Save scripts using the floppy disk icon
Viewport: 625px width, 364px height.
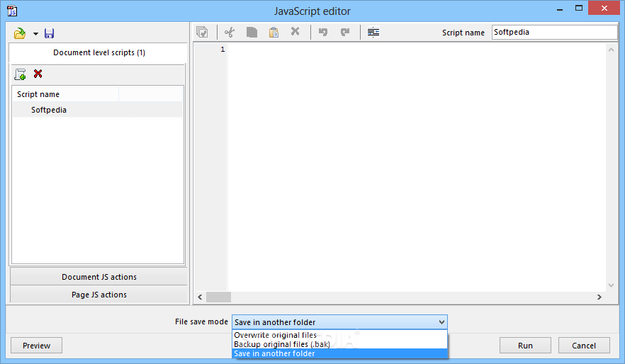[x=49, y=33]
